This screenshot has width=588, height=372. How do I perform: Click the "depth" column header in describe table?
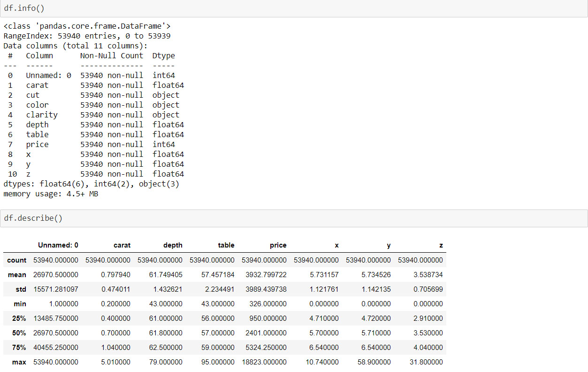pyautogui.click(x=173, y=245)
